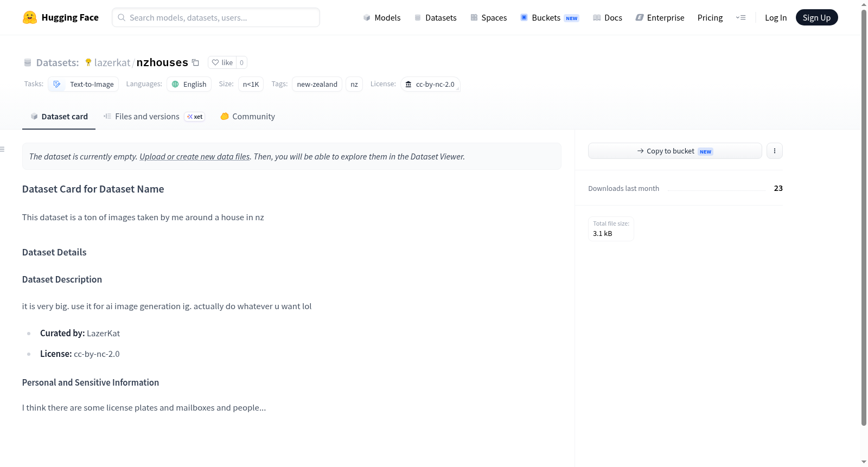This screenshot has height=467, width=868.
Task: Click the Dataset card tab cube icon
Action: (x=34, y=116)
